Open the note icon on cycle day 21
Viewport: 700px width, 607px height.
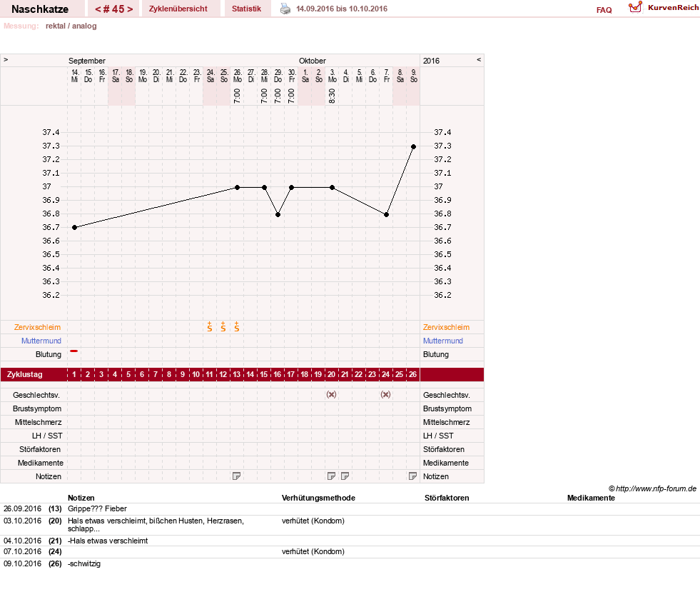[345, 476]
